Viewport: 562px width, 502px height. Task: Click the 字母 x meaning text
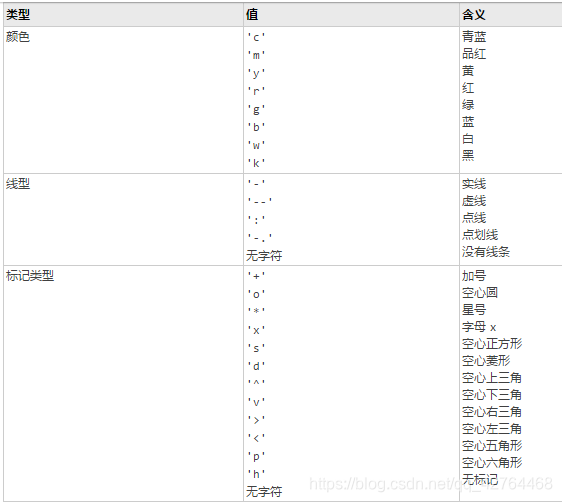click(479, 327)
